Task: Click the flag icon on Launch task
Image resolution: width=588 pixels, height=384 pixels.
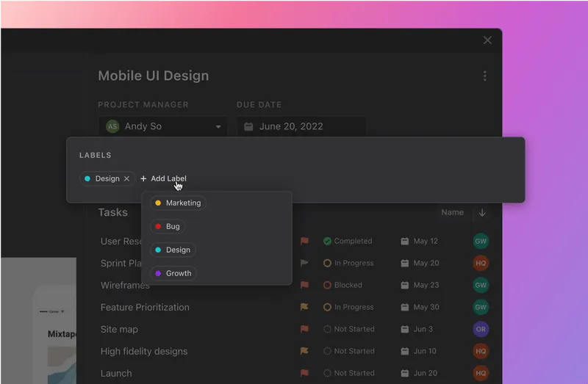Action: click(304, 373)
